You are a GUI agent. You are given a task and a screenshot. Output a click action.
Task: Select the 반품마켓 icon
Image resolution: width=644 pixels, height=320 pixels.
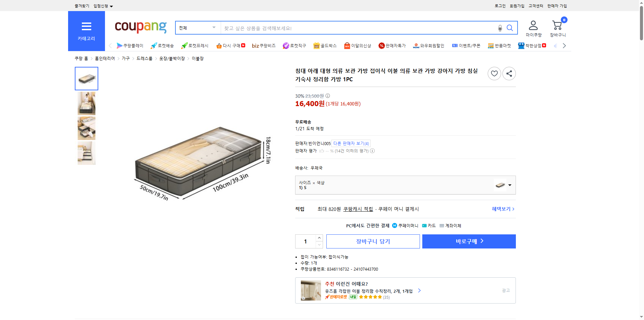(490, 46)
